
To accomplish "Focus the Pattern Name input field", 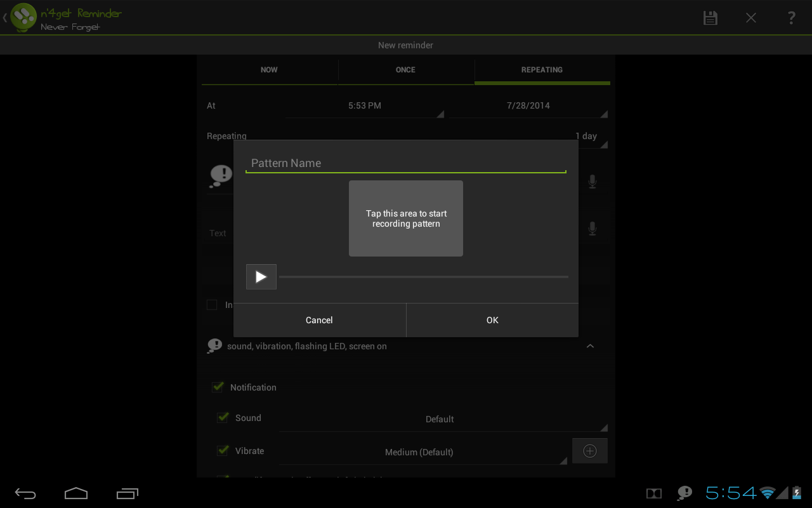I will coord(406,163).
